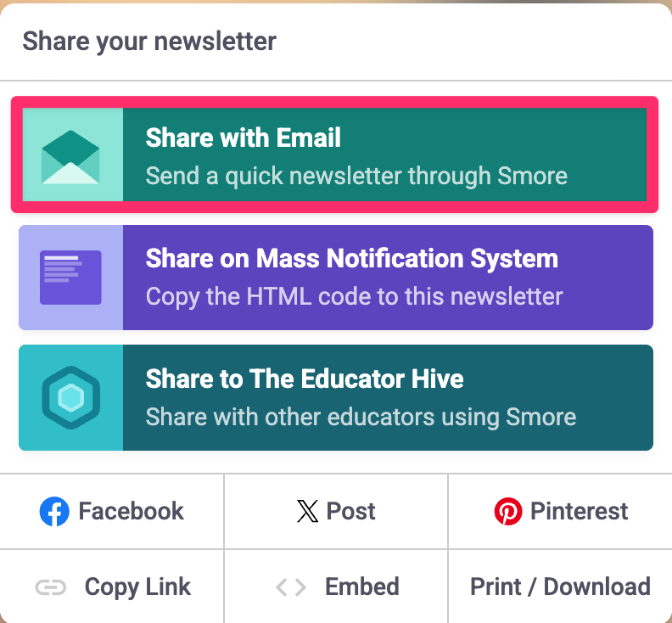This screenshot has height=623, width=672.
Task: Choose Print / Download
Action: [560, 587]
